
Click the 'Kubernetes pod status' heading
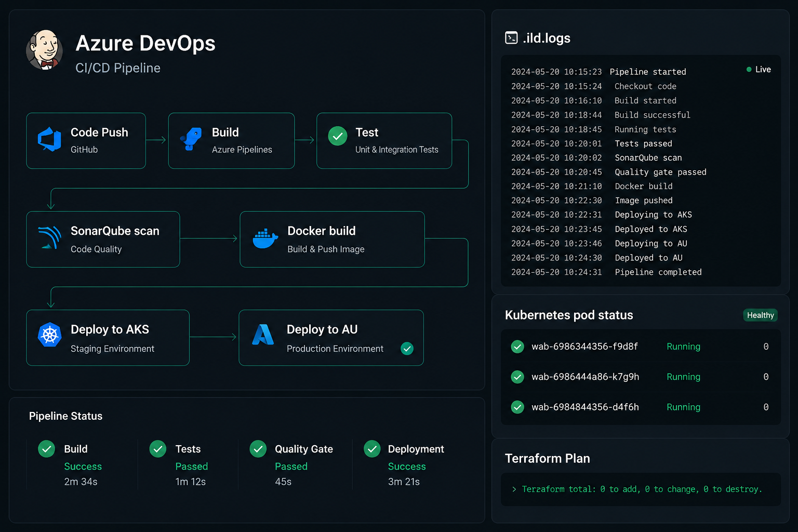pos(569,315)
